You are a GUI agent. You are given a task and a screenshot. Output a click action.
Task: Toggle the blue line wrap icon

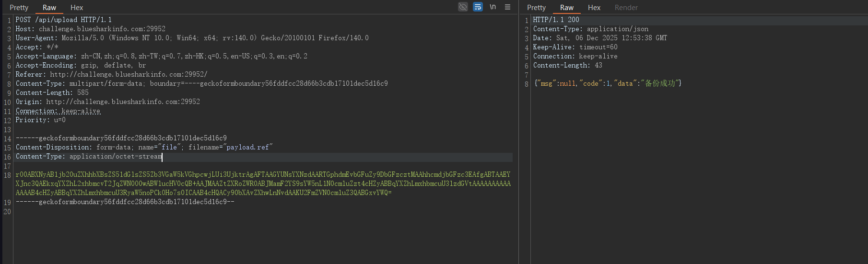click(478, 7)
